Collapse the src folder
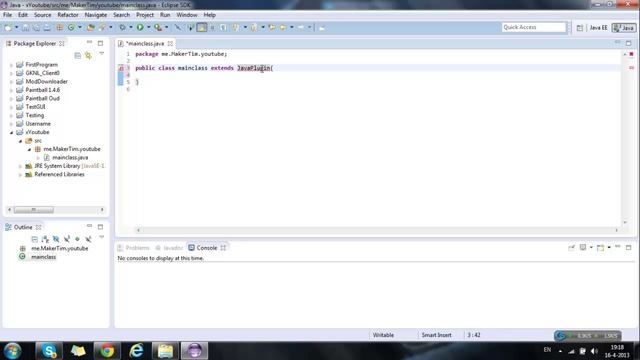 tap(20, 141)
